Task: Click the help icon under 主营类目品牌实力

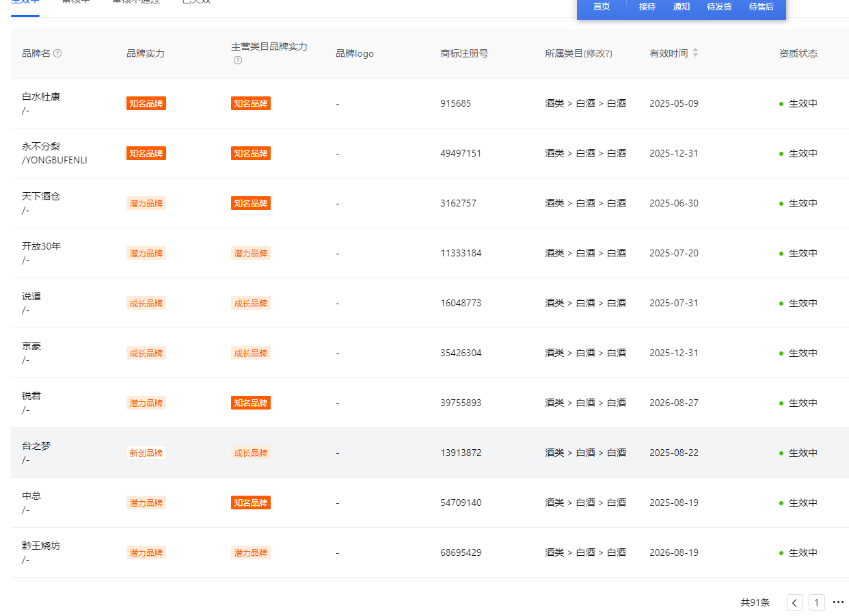Action: (x=238, y=60)
